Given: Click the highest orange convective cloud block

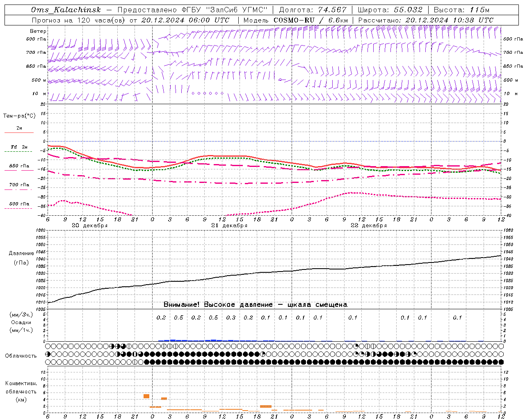Looking at the screenshot, I should [x=146, y=396].
